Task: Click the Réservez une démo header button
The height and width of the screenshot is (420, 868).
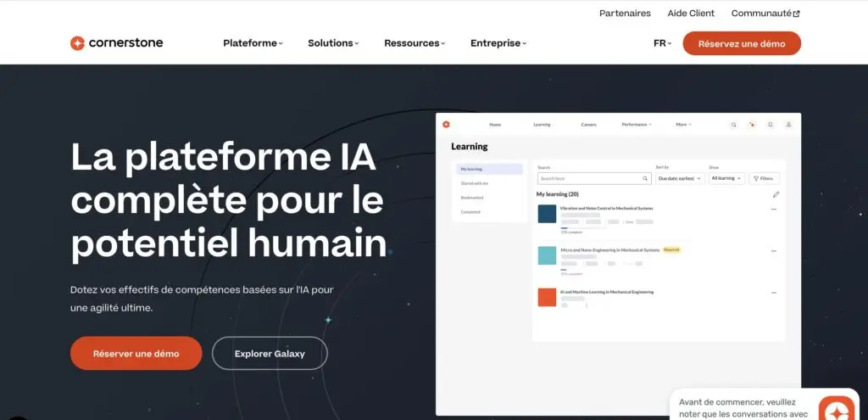Action: point(742,43)
